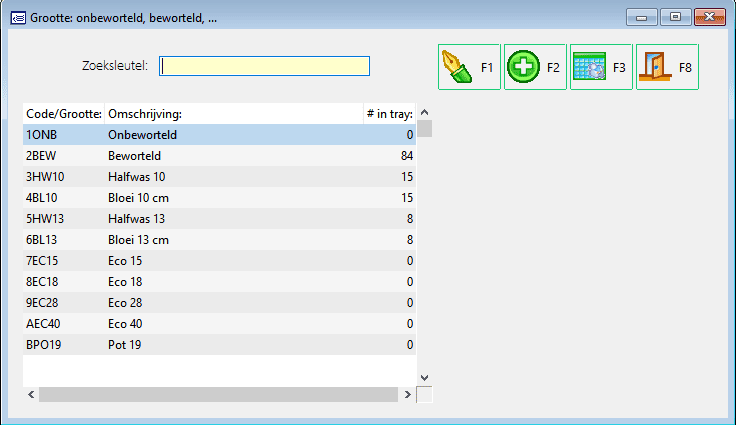Focus the Zoeksleutel search field

264,66
